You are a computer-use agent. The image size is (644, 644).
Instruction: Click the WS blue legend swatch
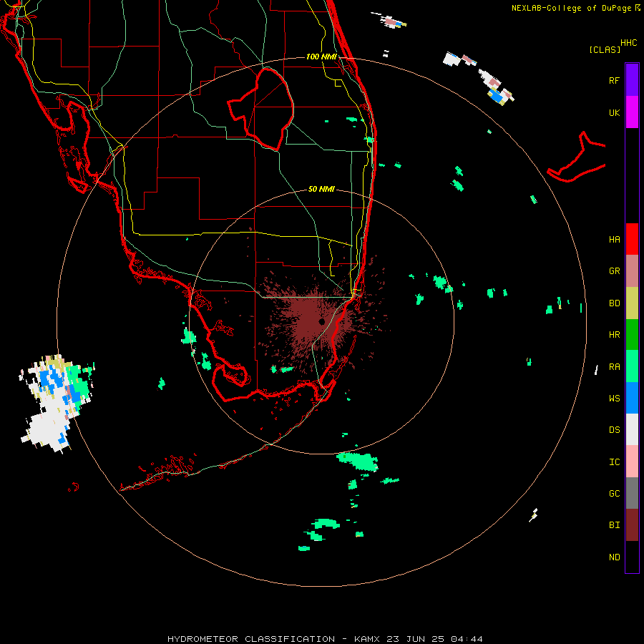tap(632, 398)
